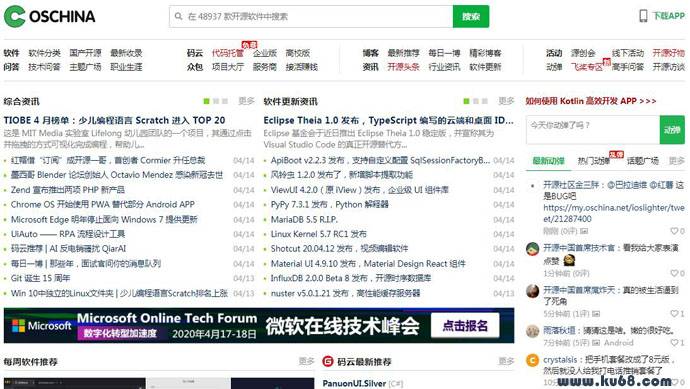
Task: Open the TIOBE 4 月榜单 headline
Action: [x=114, y=120]
